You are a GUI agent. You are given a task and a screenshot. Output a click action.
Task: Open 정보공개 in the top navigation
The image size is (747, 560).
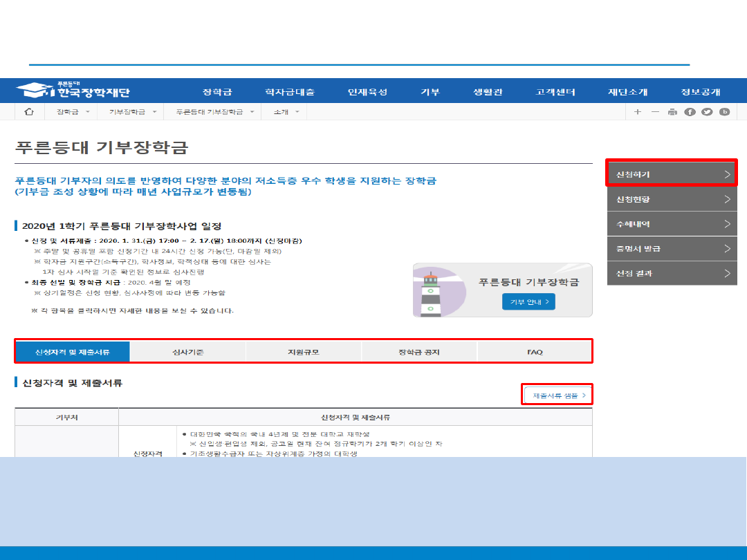[700, 91]
